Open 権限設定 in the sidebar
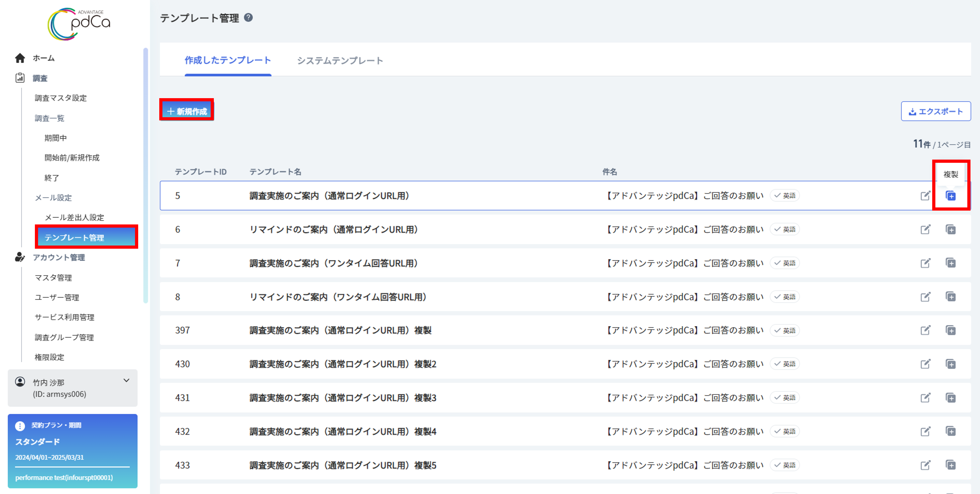This screenshot has height=494, width=980. point(49,357)
